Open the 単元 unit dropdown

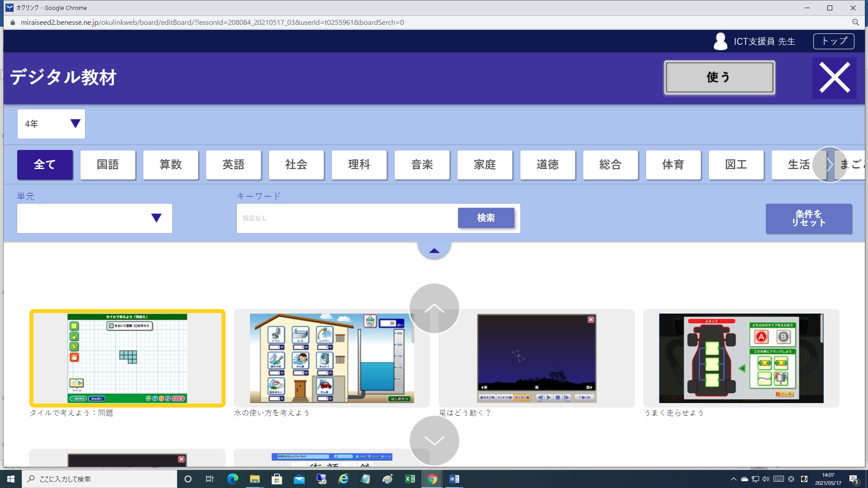click(94, 218)
